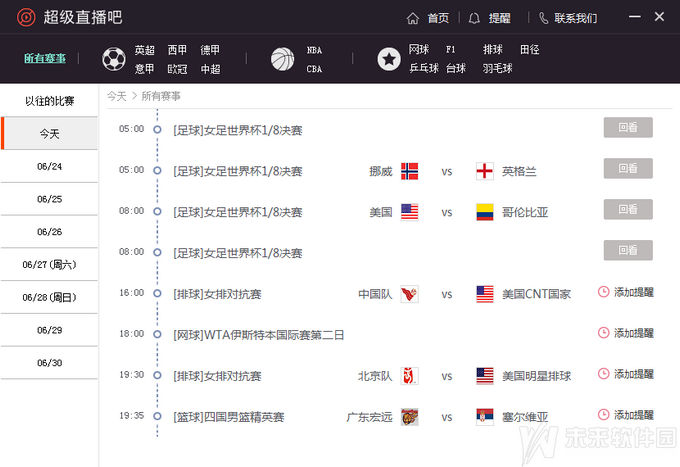680x467 pixels.
Task: Click 提醒 link in title bar
Action: 500,18
